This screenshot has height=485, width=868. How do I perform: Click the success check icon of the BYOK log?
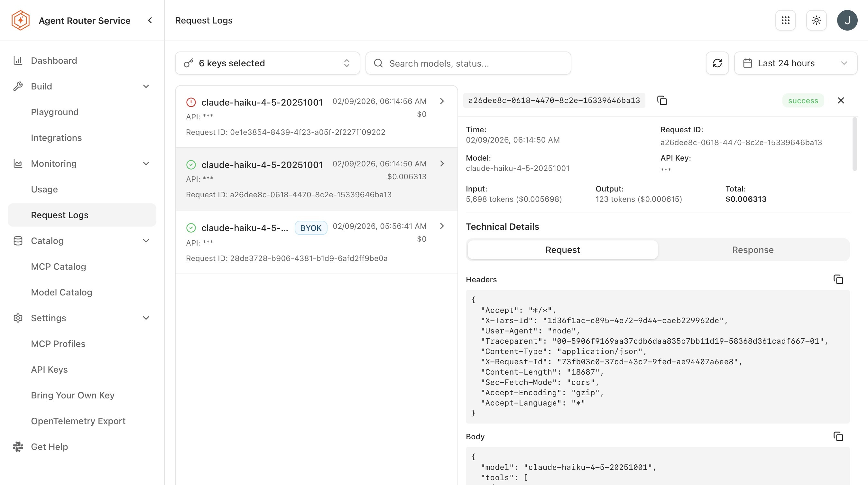click(191, 228)
